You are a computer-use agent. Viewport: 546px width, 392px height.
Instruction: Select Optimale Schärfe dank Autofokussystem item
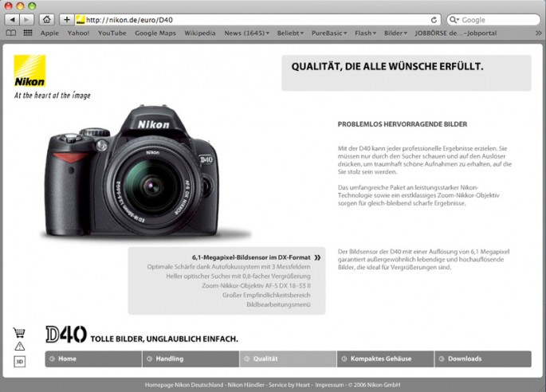click(229, 267)
